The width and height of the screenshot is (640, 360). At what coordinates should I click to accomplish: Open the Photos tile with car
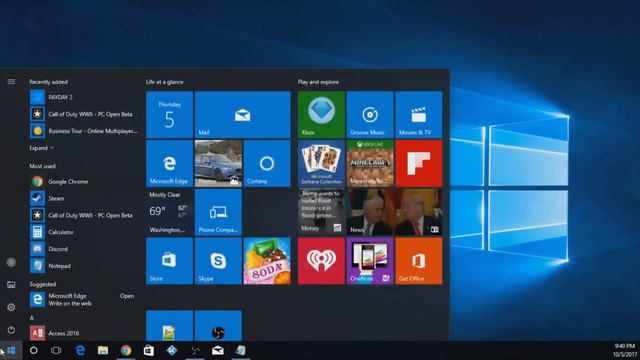218,163
